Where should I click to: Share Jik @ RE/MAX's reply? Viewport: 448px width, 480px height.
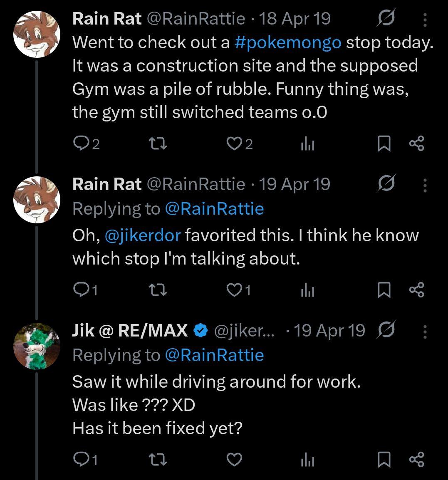click(x=416, y=459)
